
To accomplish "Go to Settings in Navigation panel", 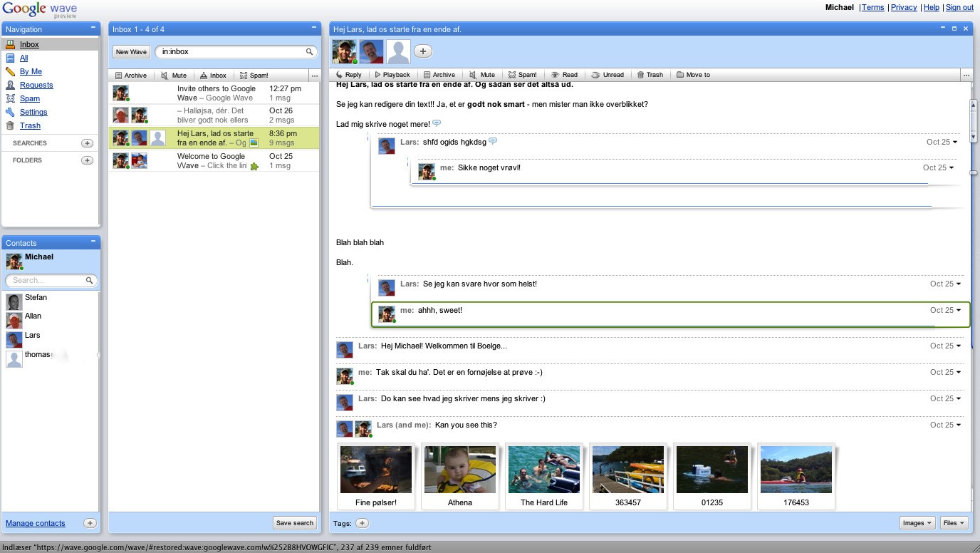I will (x=33, y=112).
